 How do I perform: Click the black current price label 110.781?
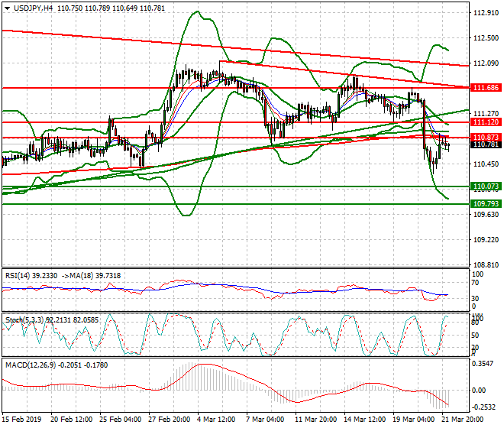[486, 144]
